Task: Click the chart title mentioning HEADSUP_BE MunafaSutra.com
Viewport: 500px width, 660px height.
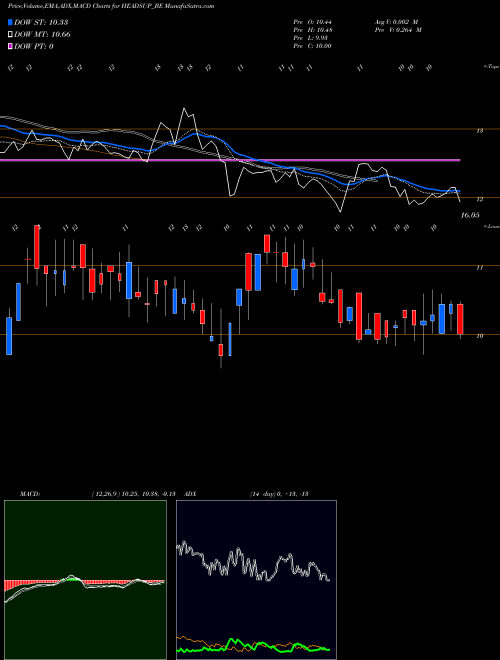Action: (111, 6)
